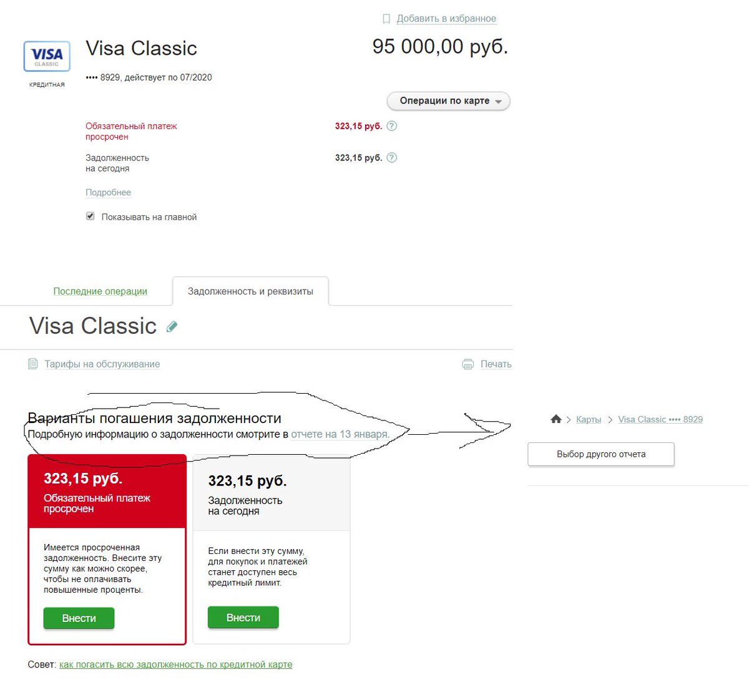Viewport: 749px width, 700px height.
Task: Click help icon next to overdue payment amount
Action: click(x=392, y=126)
